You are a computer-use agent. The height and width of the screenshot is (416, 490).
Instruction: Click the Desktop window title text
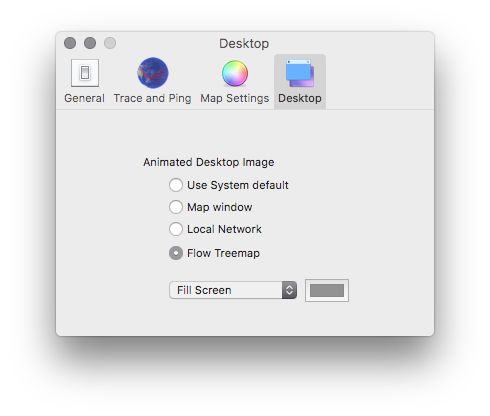pyautogui.click(x=244, y=44)
